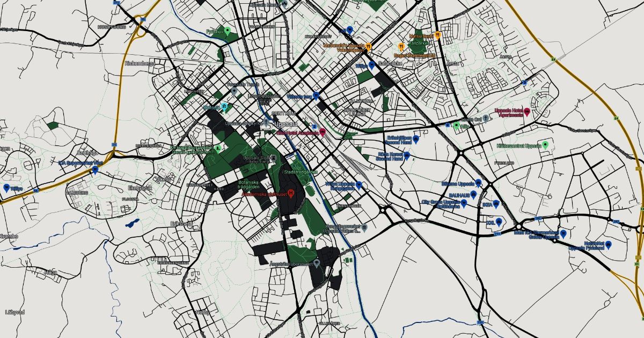Select the Läbyvad place label
The image size is (644, 338).
point(15,312)
